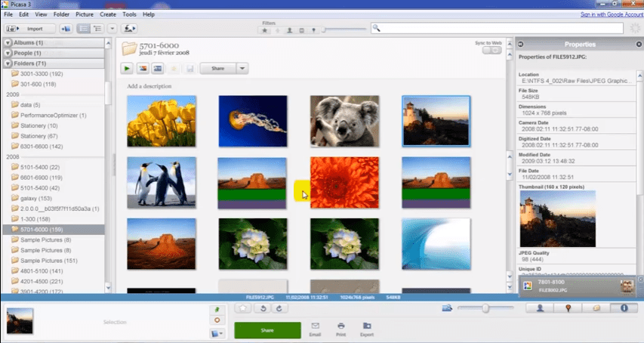This screenshot has height=343, width=644.
Task: Select the jellyfish thumbnail
Action: click(x=253, y=121)
